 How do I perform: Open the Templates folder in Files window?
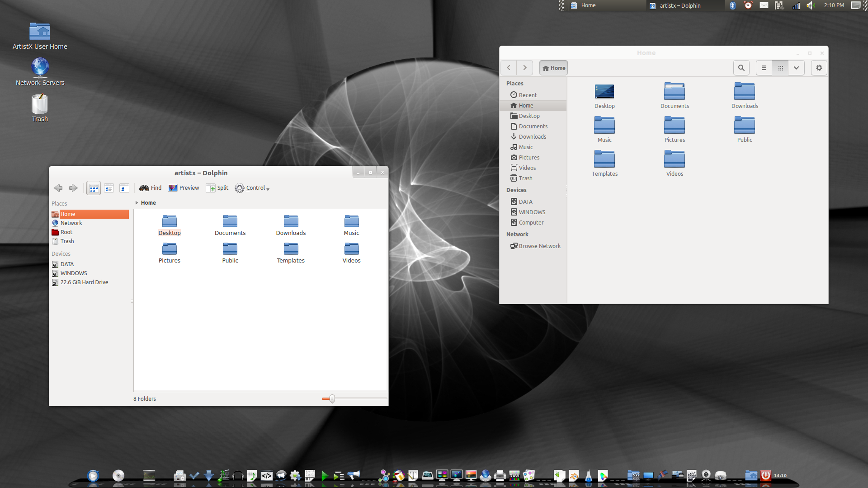pyautogui.click(x=604, y=163)
